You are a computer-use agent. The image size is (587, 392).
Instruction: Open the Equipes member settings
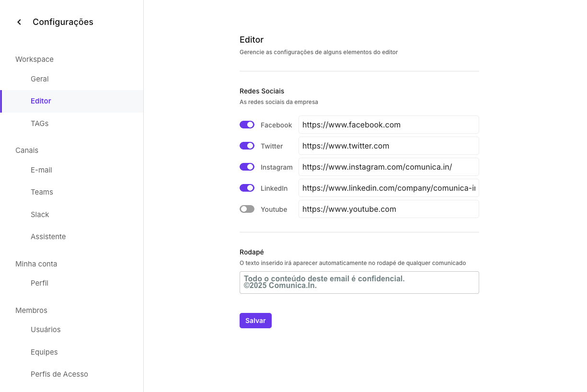(44, 352)
